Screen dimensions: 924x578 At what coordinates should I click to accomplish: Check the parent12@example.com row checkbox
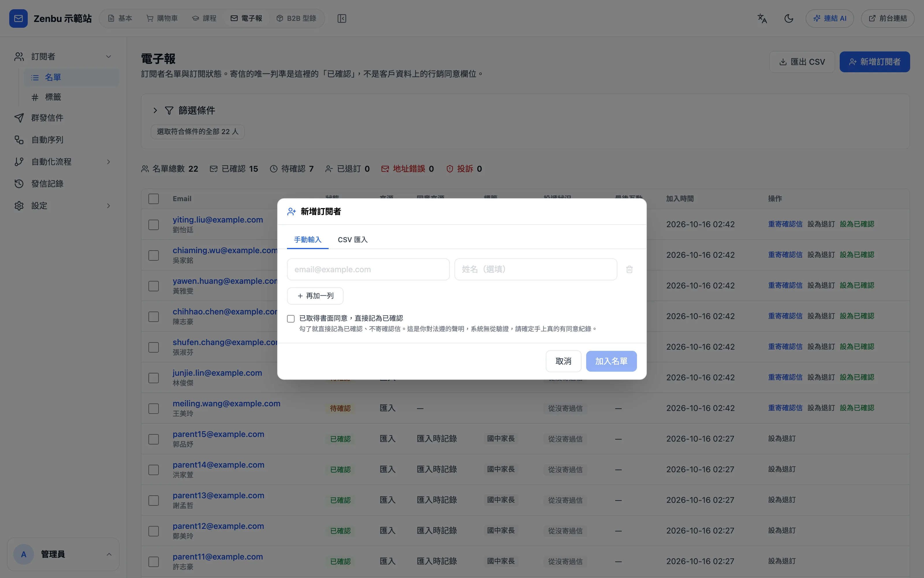click(154, 531)
